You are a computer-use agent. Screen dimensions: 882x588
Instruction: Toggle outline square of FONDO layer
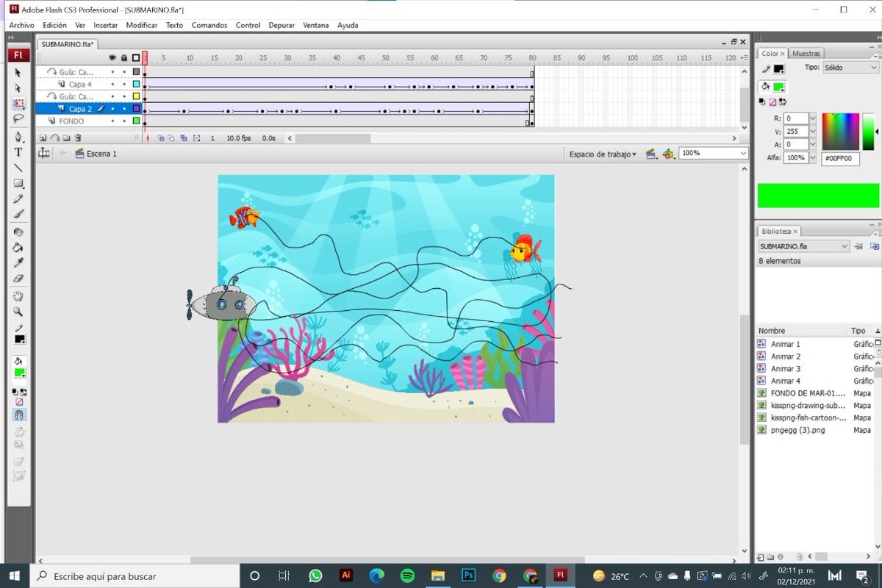tap(136, 121)
